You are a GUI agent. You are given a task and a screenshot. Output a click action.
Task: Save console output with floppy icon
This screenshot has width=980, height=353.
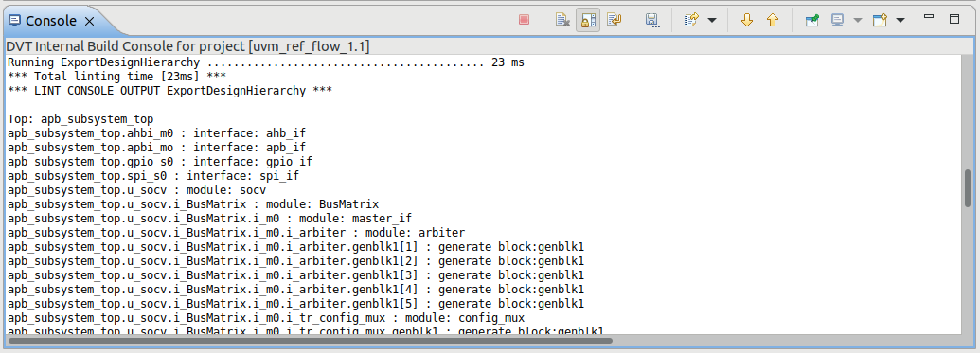652,21
